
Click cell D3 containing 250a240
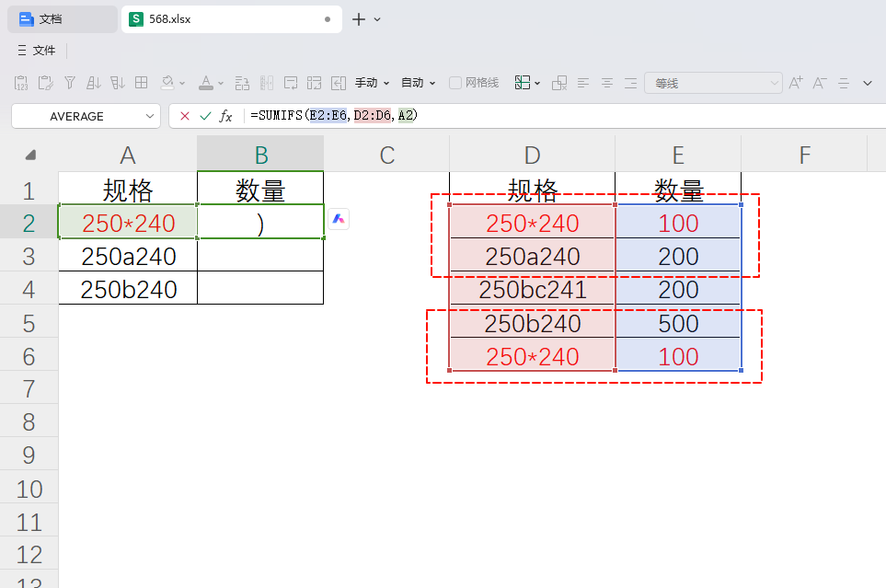click(533, 256)
